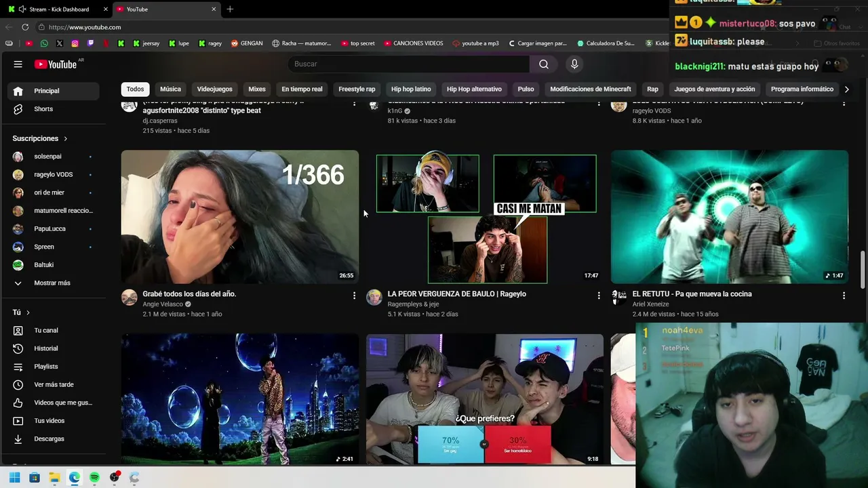Click the magnifier search button
Viewport: 868px width, 488px height.
coord(544,64)
